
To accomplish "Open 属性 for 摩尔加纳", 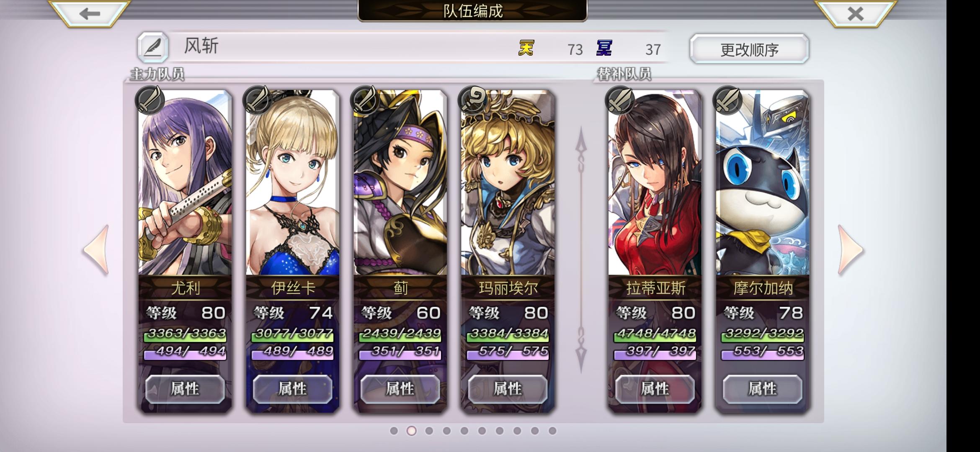I will [x=763, y=389].
